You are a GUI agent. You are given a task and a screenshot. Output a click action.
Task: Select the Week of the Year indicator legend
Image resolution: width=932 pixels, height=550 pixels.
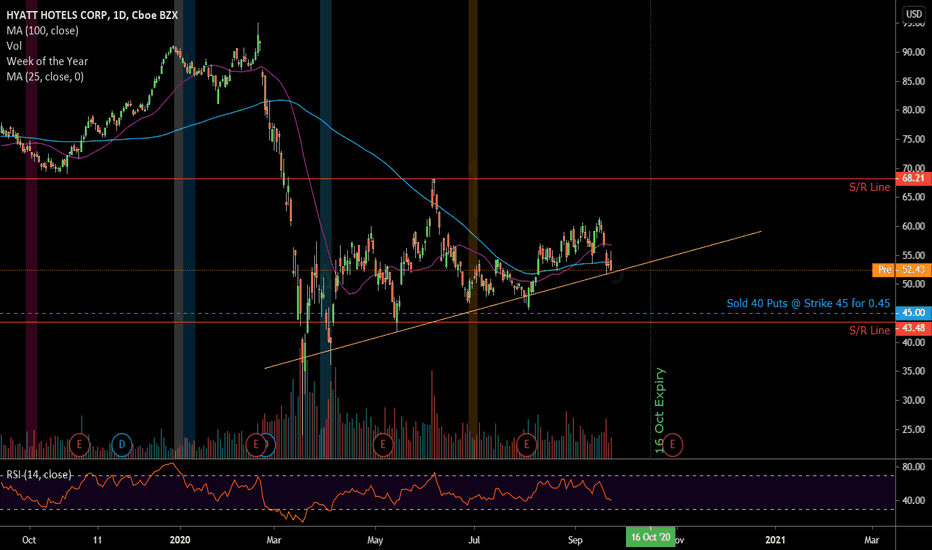pos(47,61)
